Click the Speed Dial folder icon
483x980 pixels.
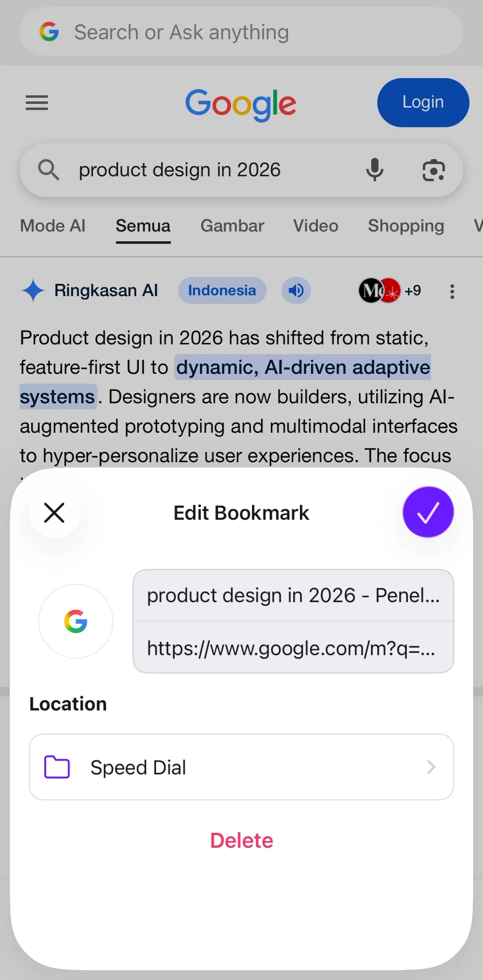click(57, 767)
